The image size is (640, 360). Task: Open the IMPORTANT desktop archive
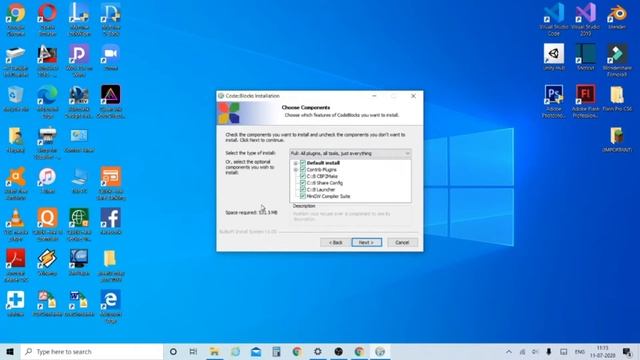click(617, 140)
